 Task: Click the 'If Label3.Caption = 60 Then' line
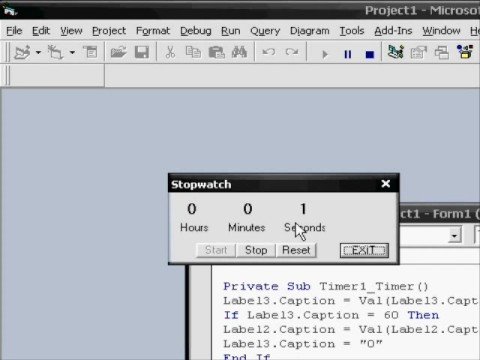(x=331, y=315)
